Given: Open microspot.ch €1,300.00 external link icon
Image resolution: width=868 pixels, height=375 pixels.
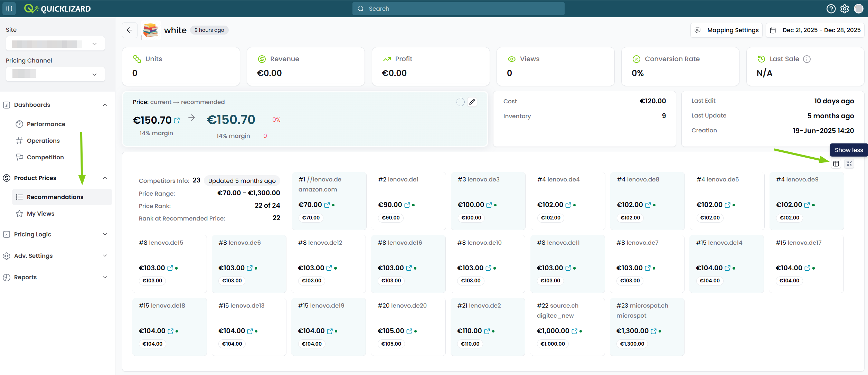Looking at the screenshot, I should pyautogui.click(x=653, y=331).
